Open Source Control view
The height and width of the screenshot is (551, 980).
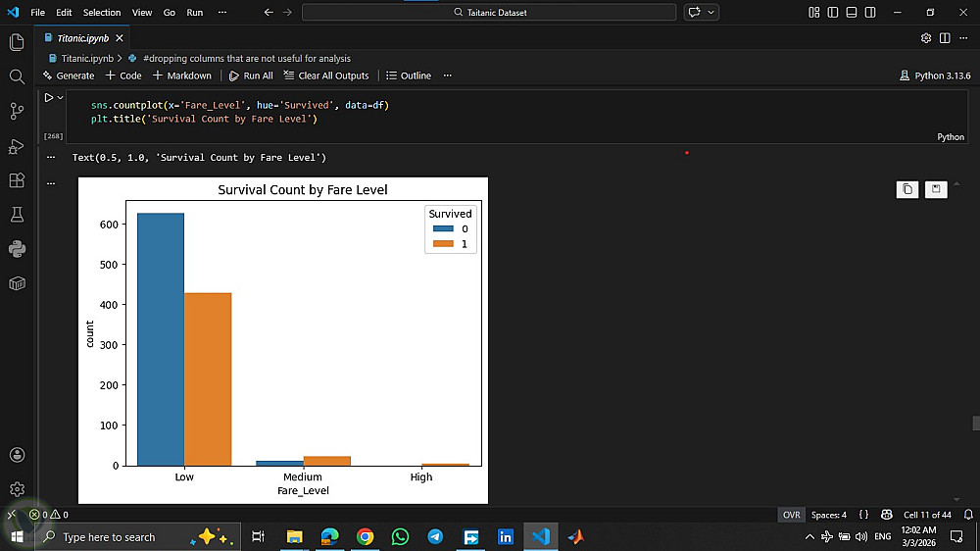tap(17, 112)
